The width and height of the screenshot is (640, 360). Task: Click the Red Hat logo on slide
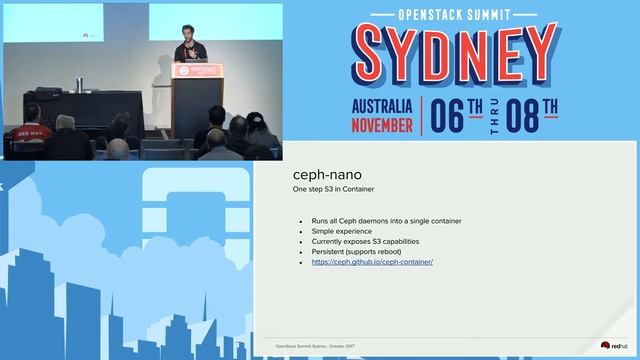(x=614, y=346)
